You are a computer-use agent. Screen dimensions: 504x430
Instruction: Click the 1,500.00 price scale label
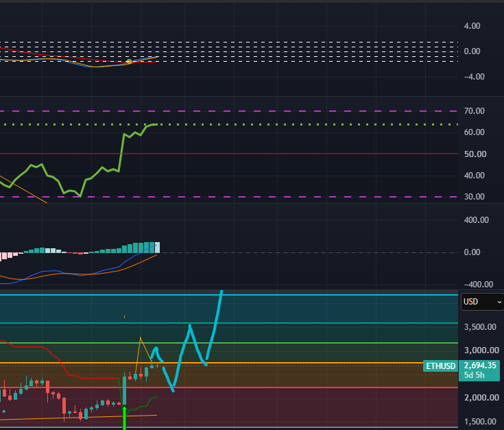click(480, 421)
